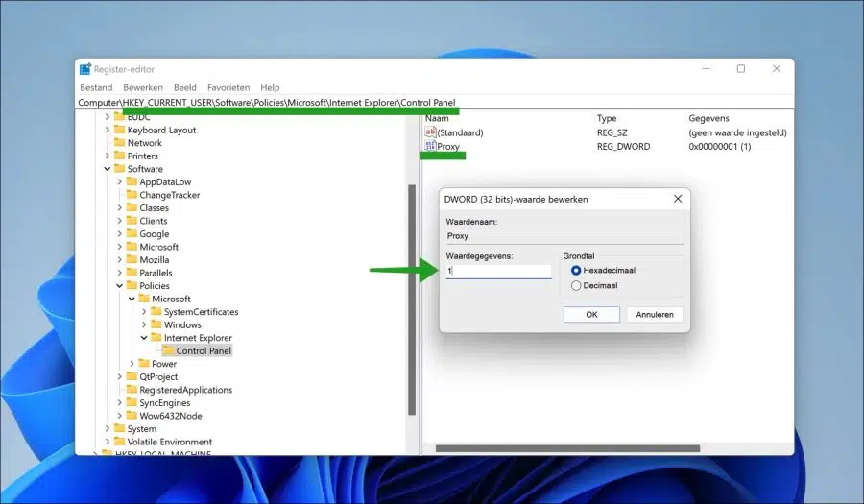The width and height of the screenshot is (864, 504).
Task: Click the ChangeTracker folder icon
Action: pos(132,195)
